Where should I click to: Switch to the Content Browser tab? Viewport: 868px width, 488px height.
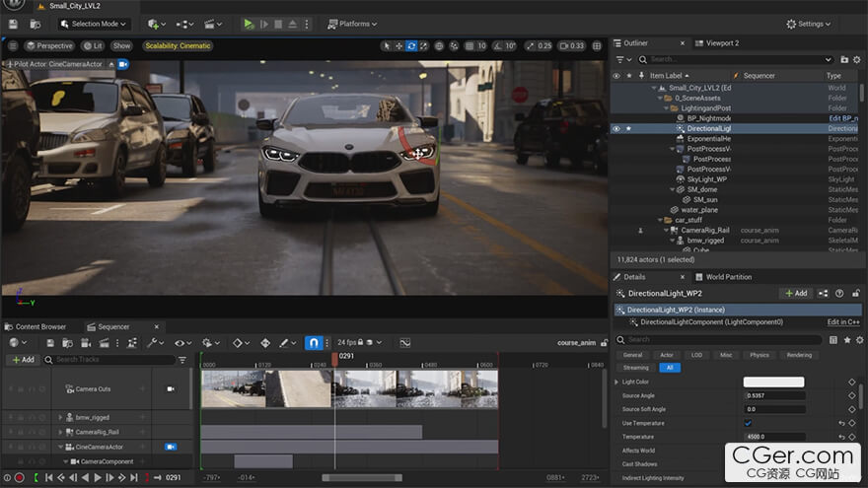point(36,327)
